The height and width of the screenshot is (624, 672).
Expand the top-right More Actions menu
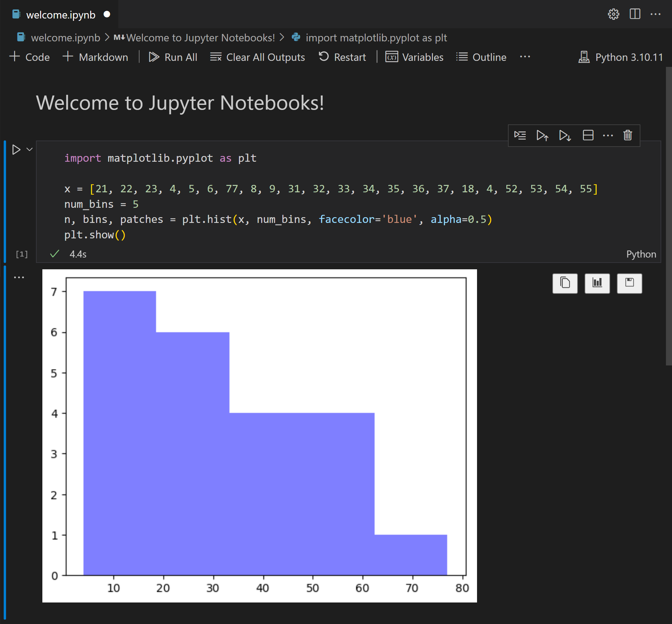pos(658,13)
